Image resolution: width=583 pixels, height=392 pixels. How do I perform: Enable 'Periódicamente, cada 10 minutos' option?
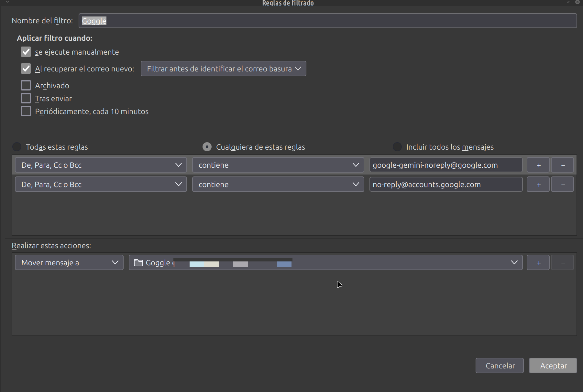(26, 111)
